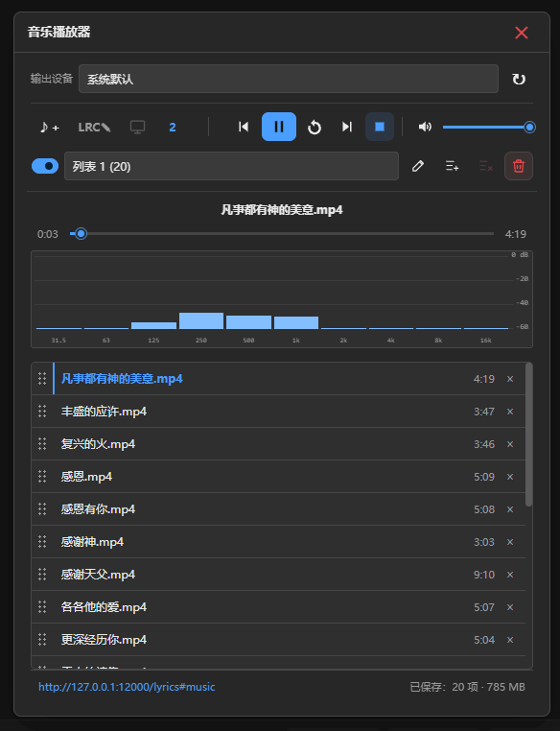560x731 pixels.
Task: Click the add music note icon
Action: tap(50, 127)
